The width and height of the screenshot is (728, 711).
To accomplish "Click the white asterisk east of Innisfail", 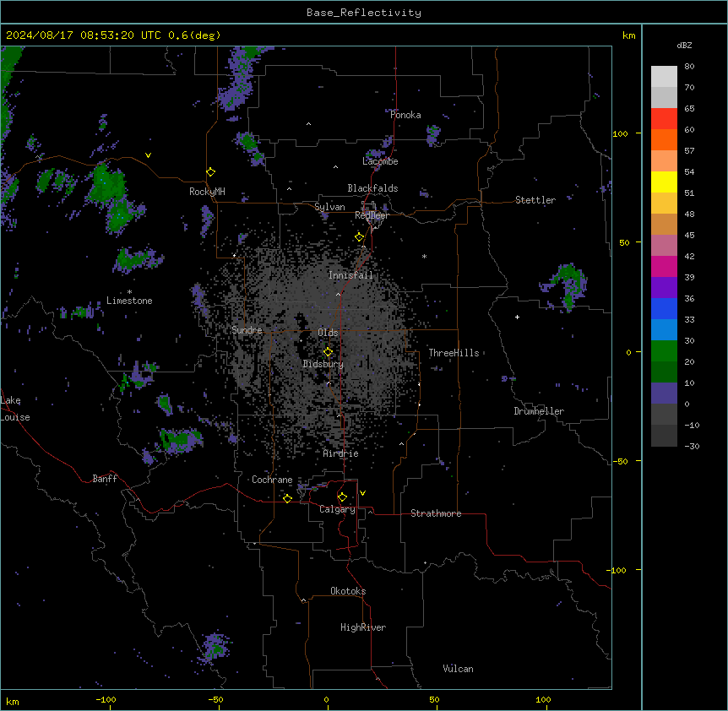I will click(424, 256).
